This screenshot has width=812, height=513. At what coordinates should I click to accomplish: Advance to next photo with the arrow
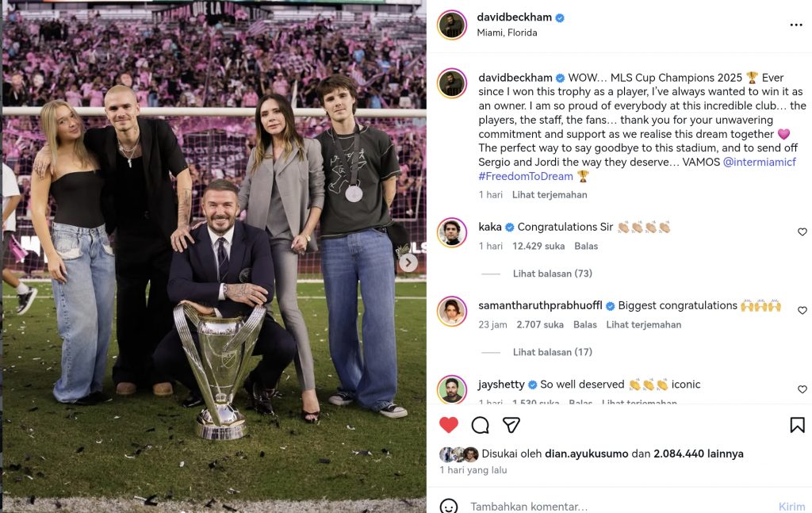pos(407,261)
